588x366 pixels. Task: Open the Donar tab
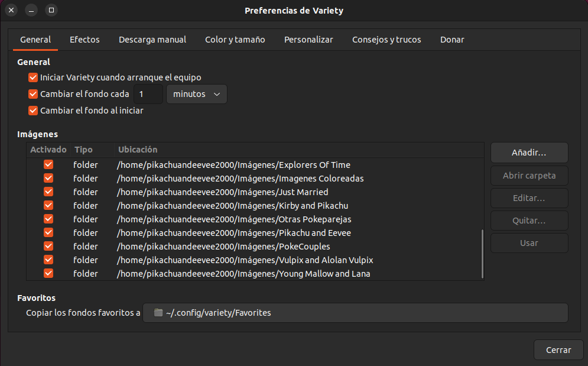pos(452,40)
